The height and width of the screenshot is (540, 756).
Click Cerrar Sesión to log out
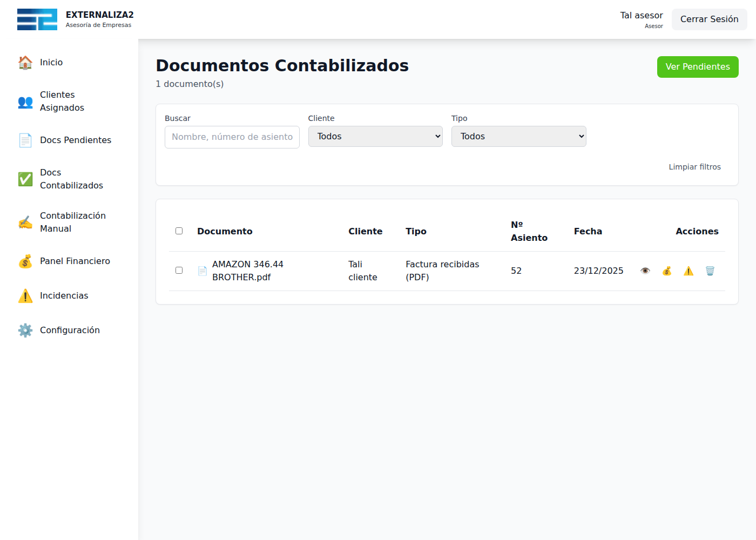point(709,19)
